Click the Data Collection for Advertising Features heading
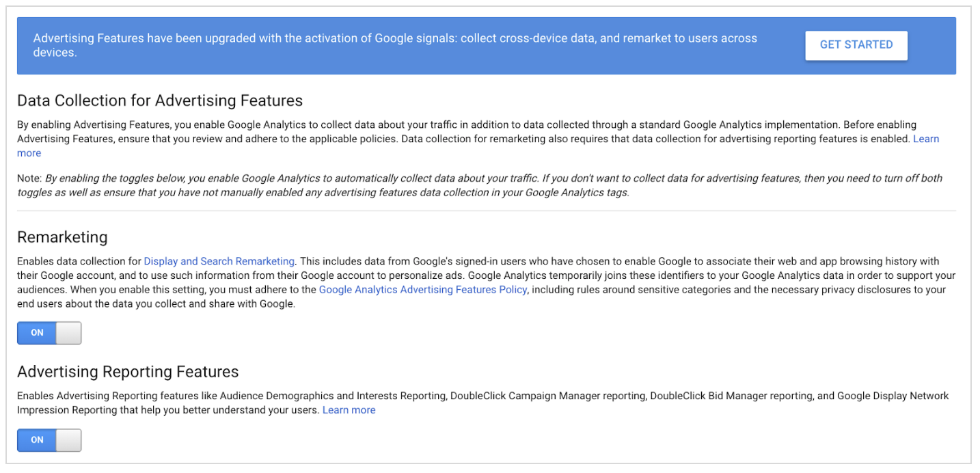This screenshot has height=473, width=980. 160,101
